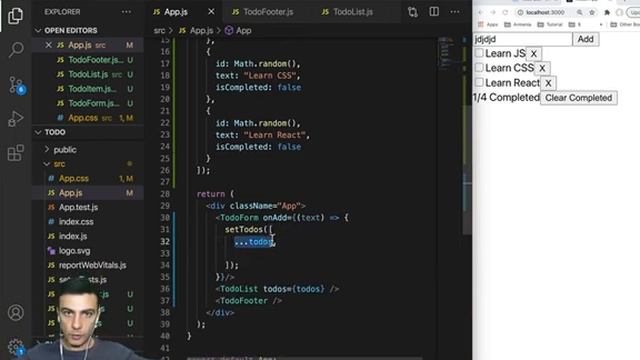Toggle the Learn React checkbox
Image resolution: width=640 pixels, height=360 pixels.
click(x=479, y=82)
